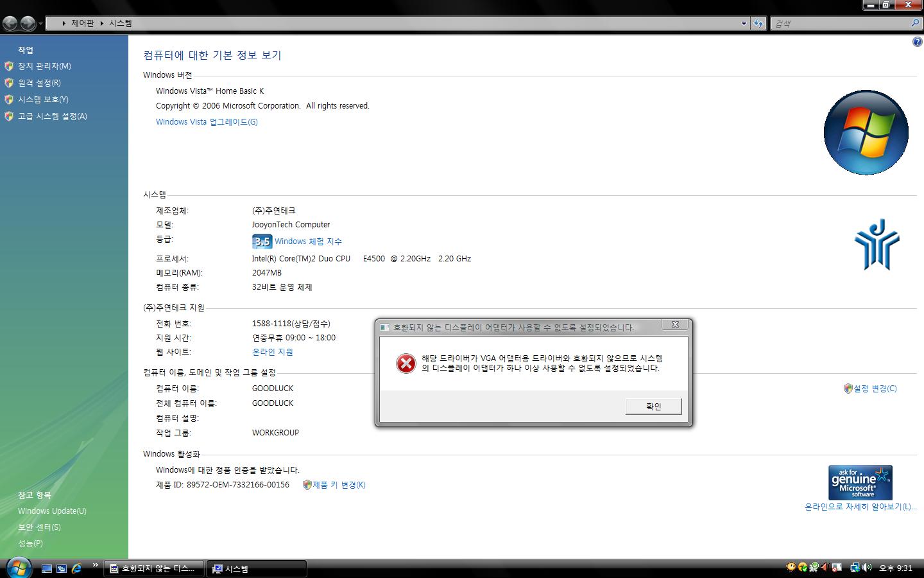Image resolution: width=924 pixels, height=578 pixels.
Task: Click the shield icon beside 장치 관리자
Action: point(9,66)
